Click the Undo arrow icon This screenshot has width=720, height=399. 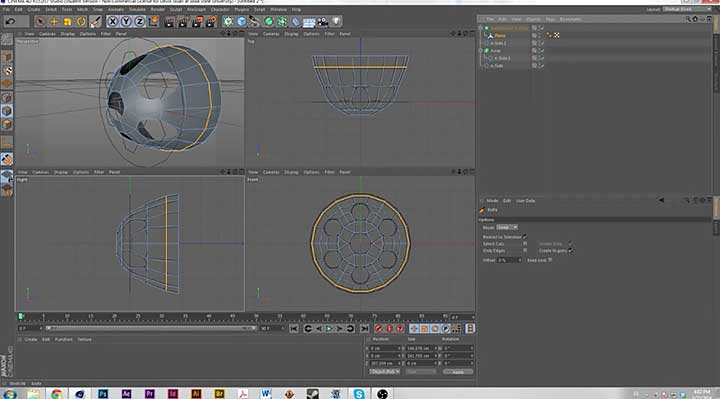(x=11, y=21)
